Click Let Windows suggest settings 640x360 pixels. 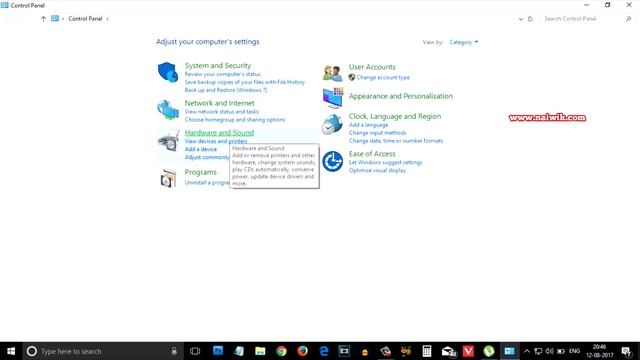385,162
